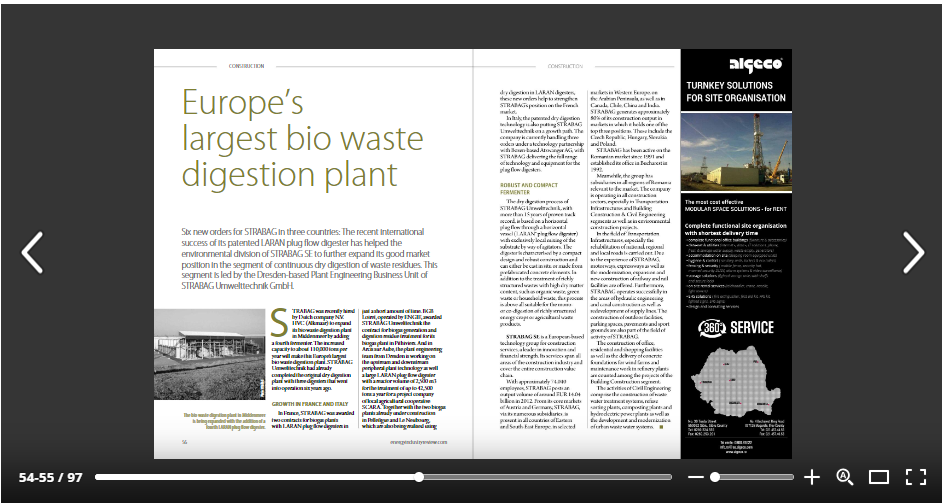Advance to next page with right arrow
Image resolution: width=942 pixels, height=503 pixels.
pyautogui.click(x=914, y=252)
